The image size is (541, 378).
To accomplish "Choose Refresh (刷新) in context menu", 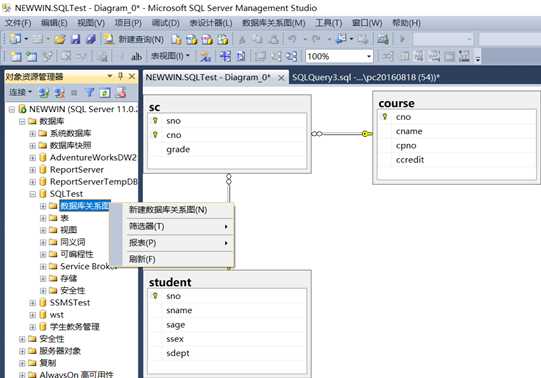I will (x=179, y=259).
